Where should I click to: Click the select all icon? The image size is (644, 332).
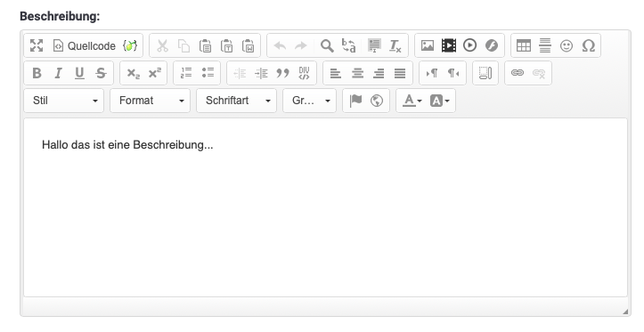pos(374,45)
